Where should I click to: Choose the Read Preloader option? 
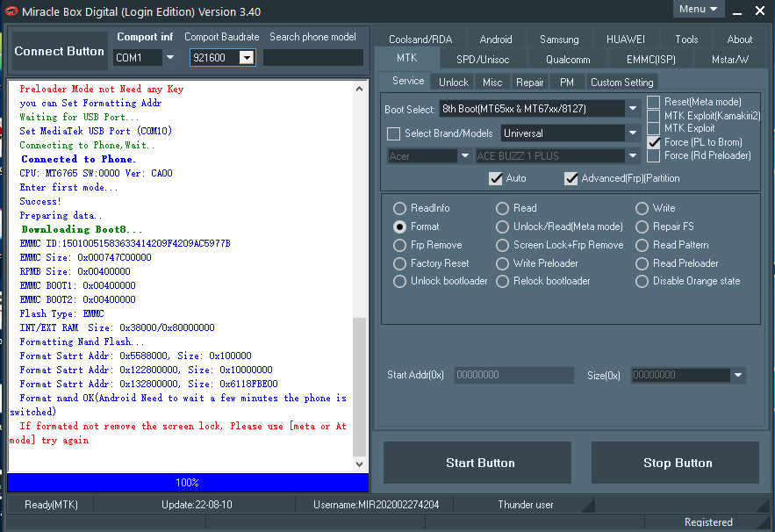(x=642, y=263)
